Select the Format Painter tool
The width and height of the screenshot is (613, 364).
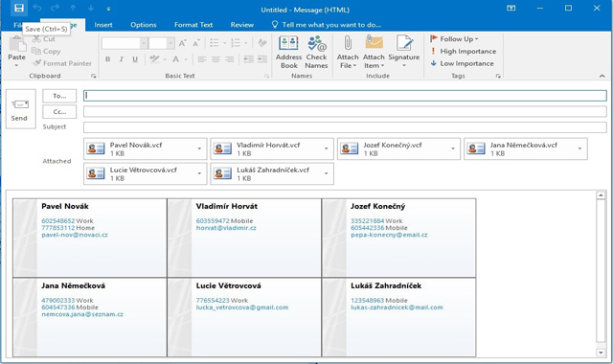click(x=62, y=63)
